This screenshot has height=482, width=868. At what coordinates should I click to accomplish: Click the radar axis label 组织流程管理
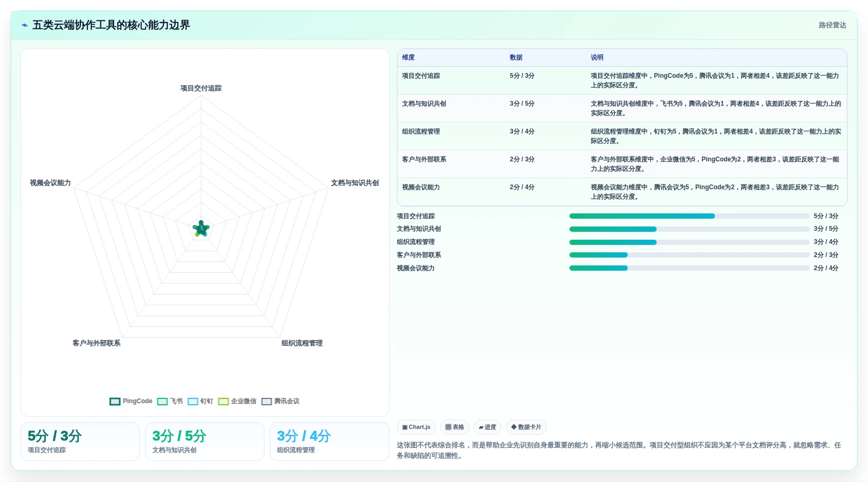coord(302,343)
